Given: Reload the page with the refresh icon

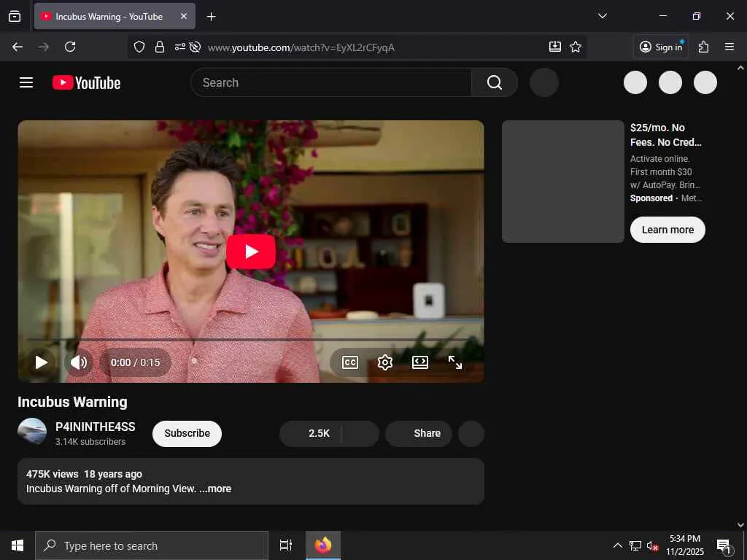Looking at the screenshot, I should [70, 47].
